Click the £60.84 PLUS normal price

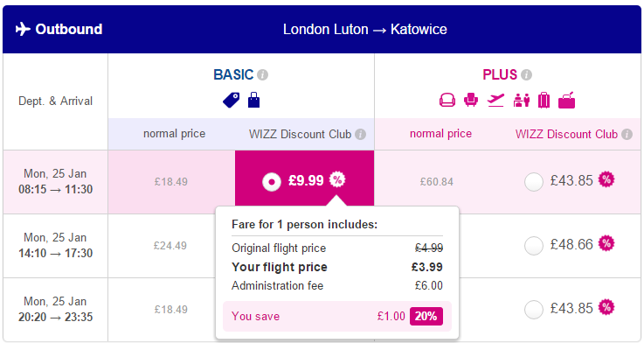pyautogui.click(x=437, y=182)
